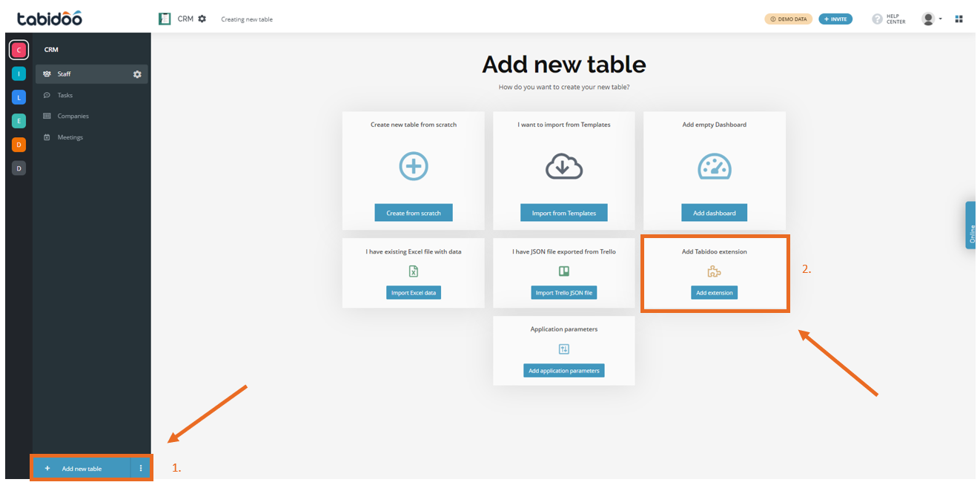Click the green CRM app icon in header
This screenshot has height=485, width=980.
165,19
